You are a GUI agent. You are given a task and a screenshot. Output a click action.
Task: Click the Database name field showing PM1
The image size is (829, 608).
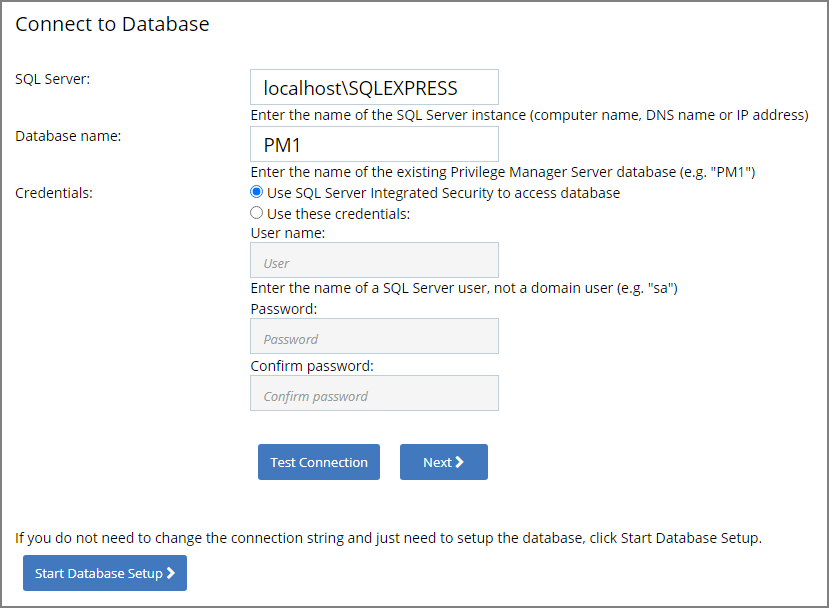pyautogui.click(x=374, y=144)
